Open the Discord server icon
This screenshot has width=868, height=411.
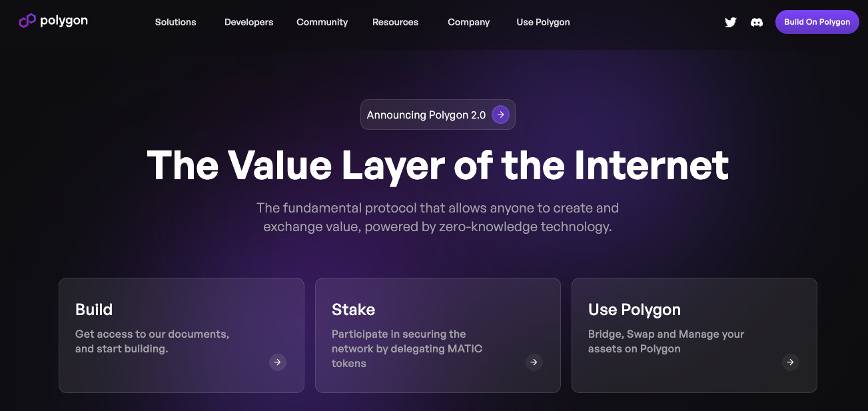(757, 22)
